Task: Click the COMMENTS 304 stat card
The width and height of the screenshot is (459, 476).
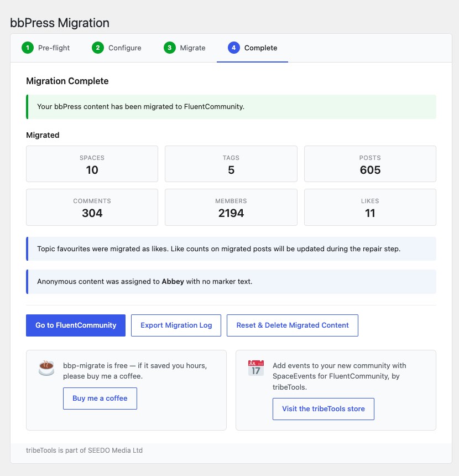Action: 92,208
